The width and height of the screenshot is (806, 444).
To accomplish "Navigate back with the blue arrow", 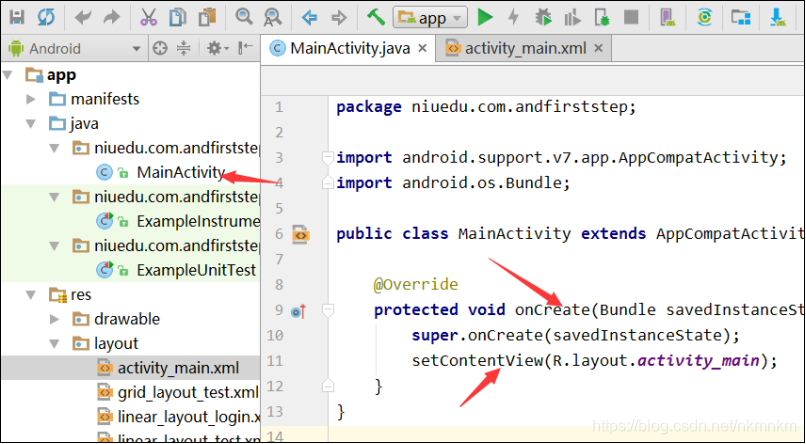I will click(x=309, y=18).
